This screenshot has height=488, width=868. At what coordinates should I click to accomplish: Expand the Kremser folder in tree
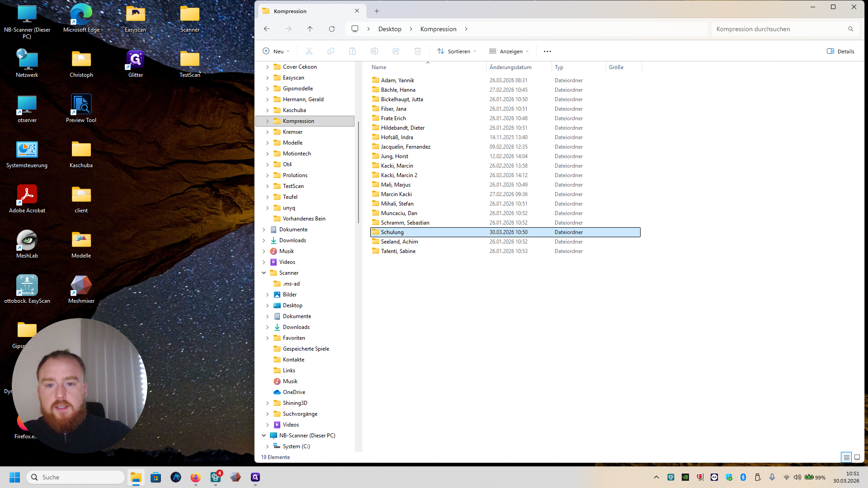(x=267, y=132)
